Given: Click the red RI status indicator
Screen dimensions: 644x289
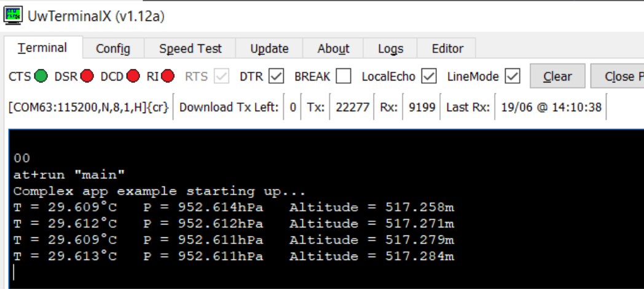Looking at the screenshot, I should coord(168,77).
